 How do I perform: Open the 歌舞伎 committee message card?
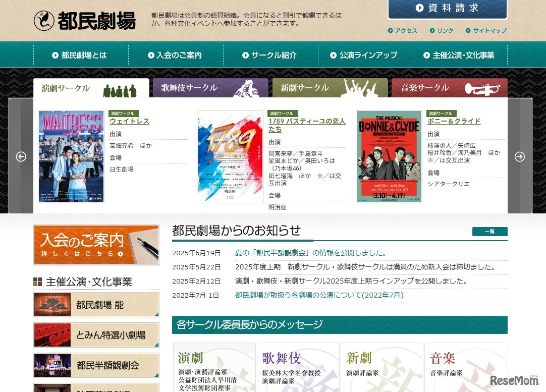(x=298, y=368)
